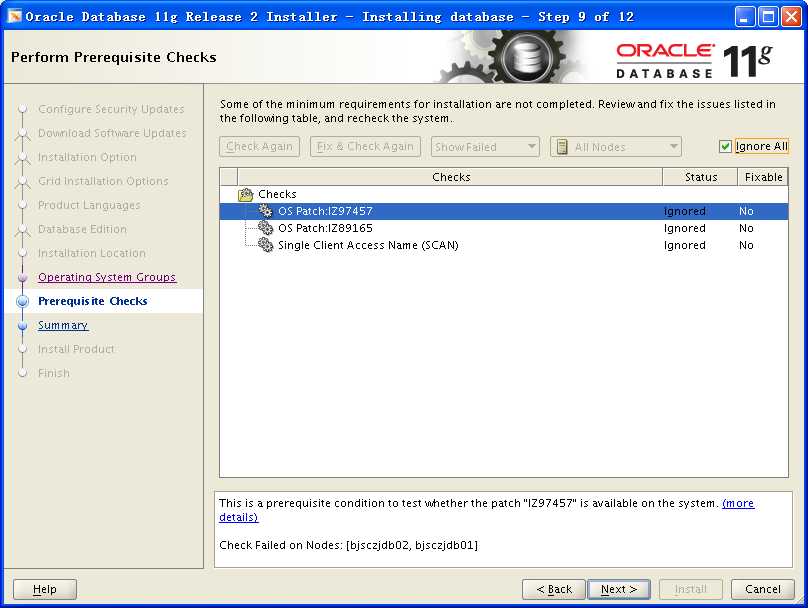Open the All Nodes dropdown
Screen dimensions: 808x608
point(616,147)
